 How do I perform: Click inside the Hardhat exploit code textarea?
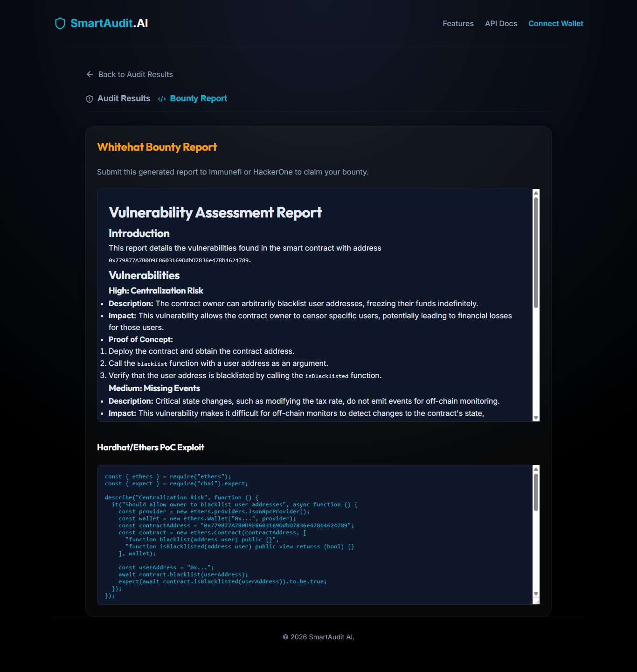pyautogui.click(x=315, y=535)
